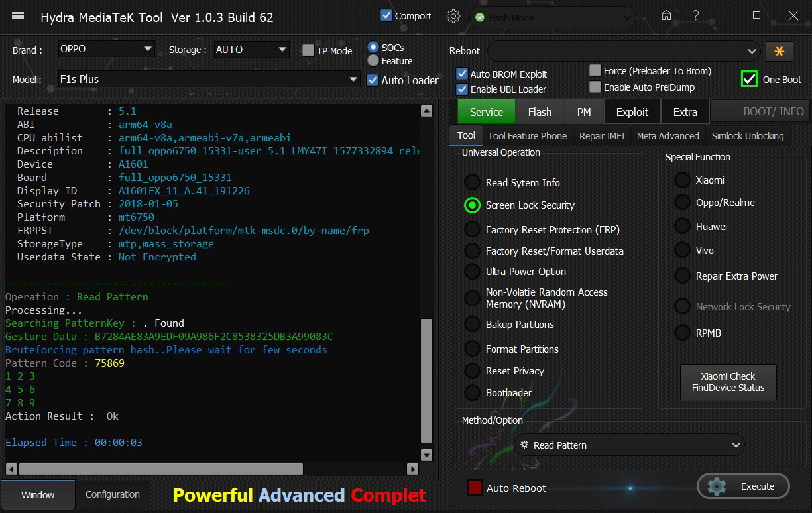
Task: Check Enable Auto PreIDump
Action: (x=595, y=87)
